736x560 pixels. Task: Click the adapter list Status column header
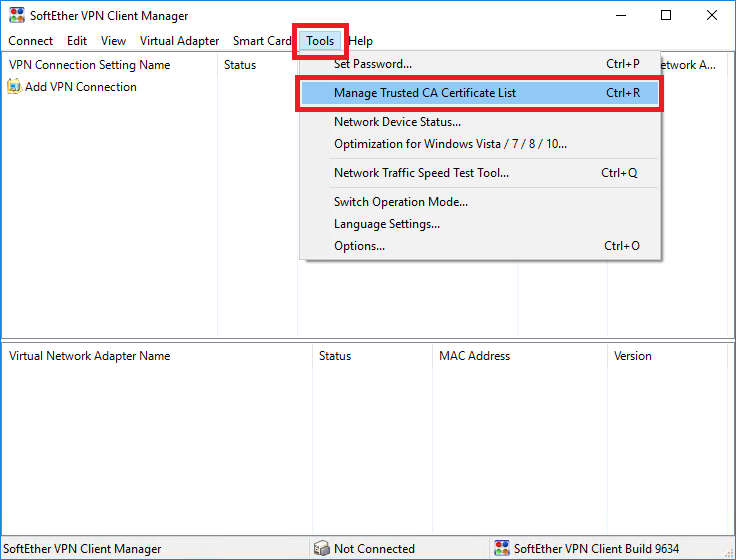click(x=372, y=356)
